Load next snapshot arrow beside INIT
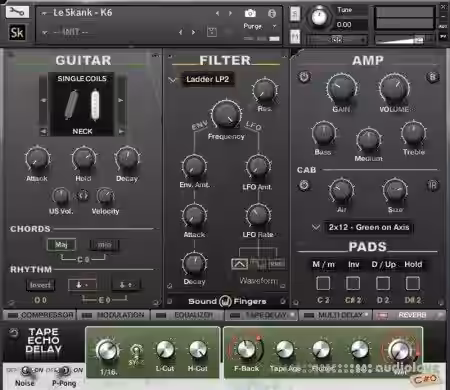Image resolution: width=450 pixels, height=390 pixels. [x=193, y=32]
